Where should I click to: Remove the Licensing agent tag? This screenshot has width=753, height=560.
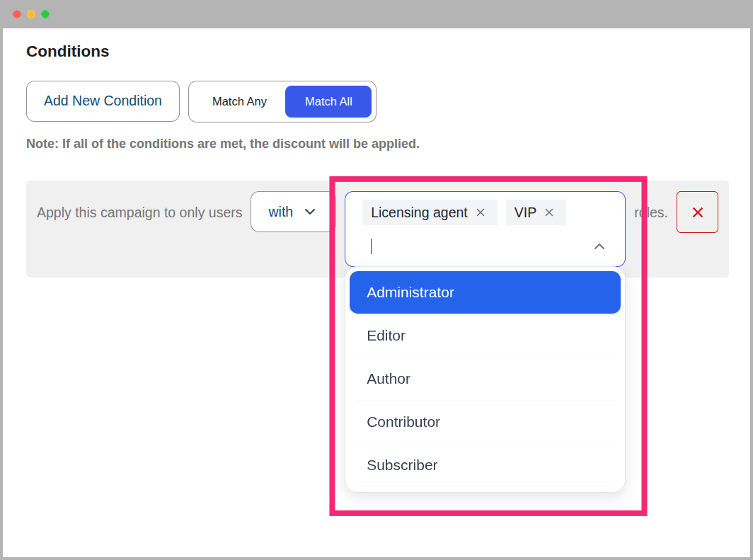[x=480, y=212]
